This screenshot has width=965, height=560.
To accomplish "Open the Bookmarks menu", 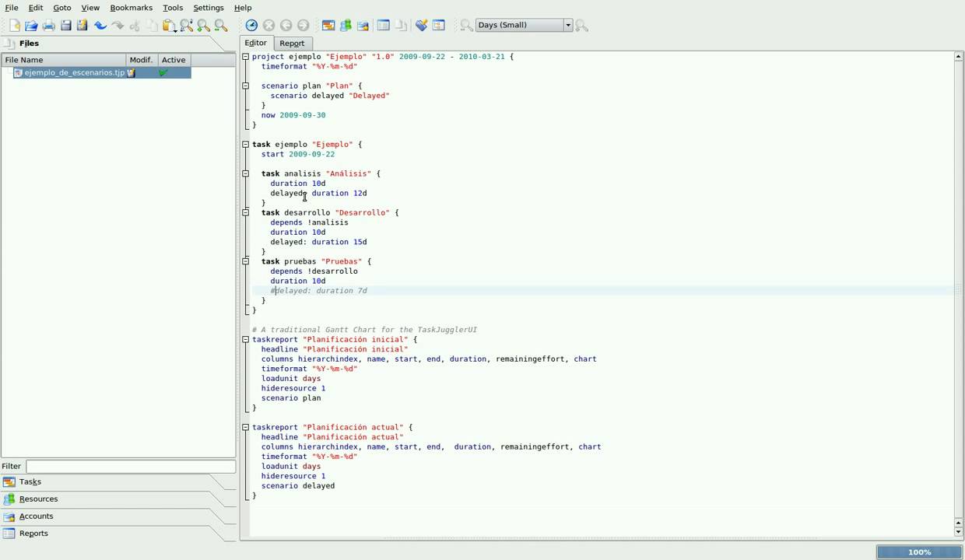I will [131, 8].
